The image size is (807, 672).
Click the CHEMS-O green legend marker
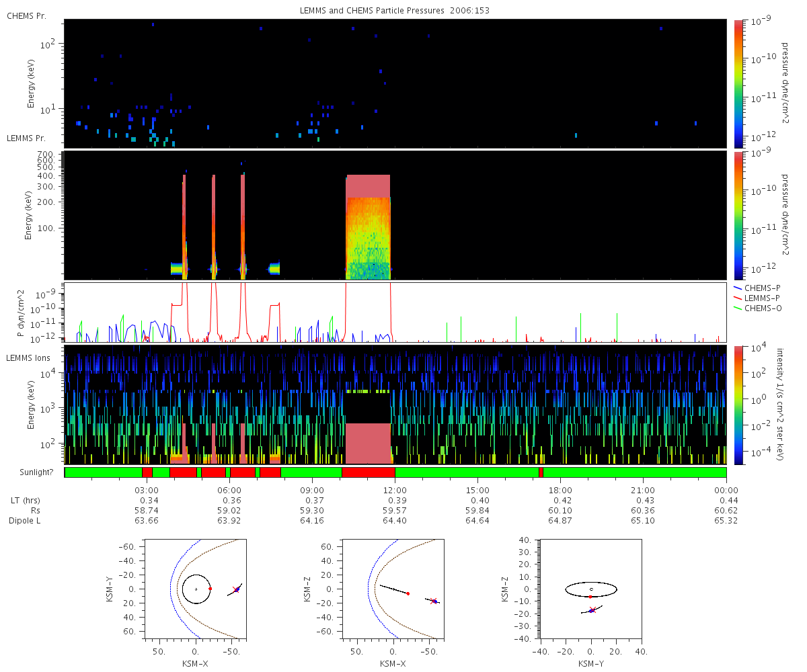tap(738, 308)
